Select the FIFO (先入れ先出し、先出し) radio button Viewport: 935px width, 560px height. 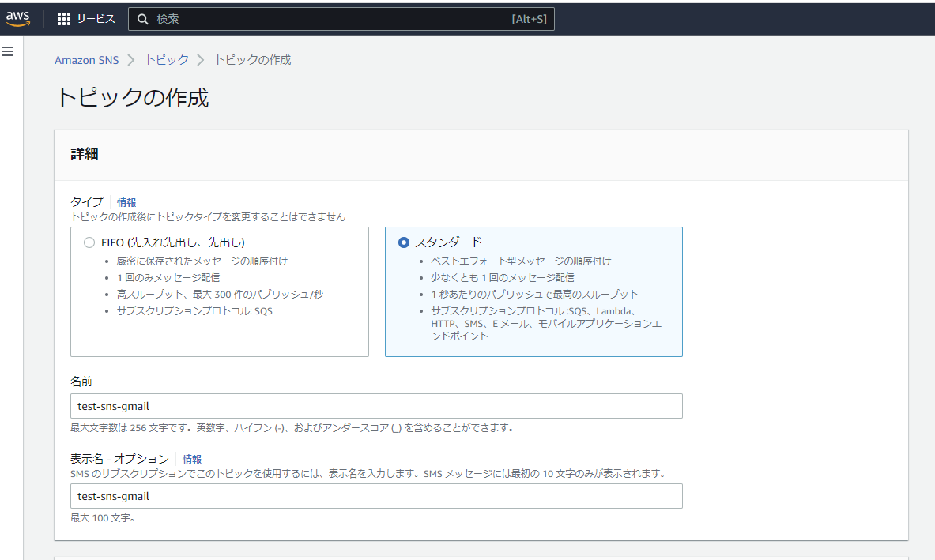[x=89, y=242]
